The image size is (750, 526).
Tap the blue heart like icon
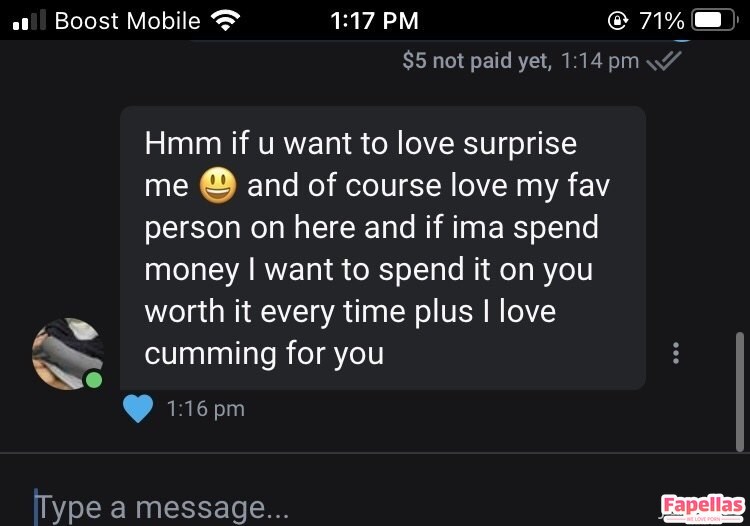tap(138, 409)
